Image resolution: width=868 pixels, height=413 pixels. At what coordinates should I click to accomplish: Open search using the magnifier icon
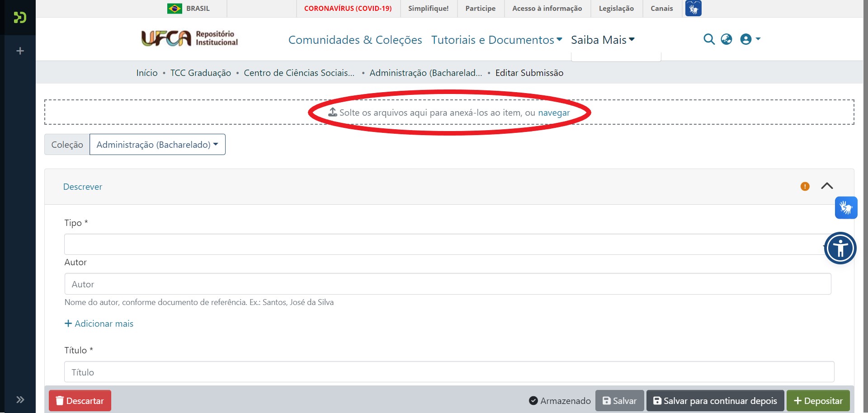[709, 39]
